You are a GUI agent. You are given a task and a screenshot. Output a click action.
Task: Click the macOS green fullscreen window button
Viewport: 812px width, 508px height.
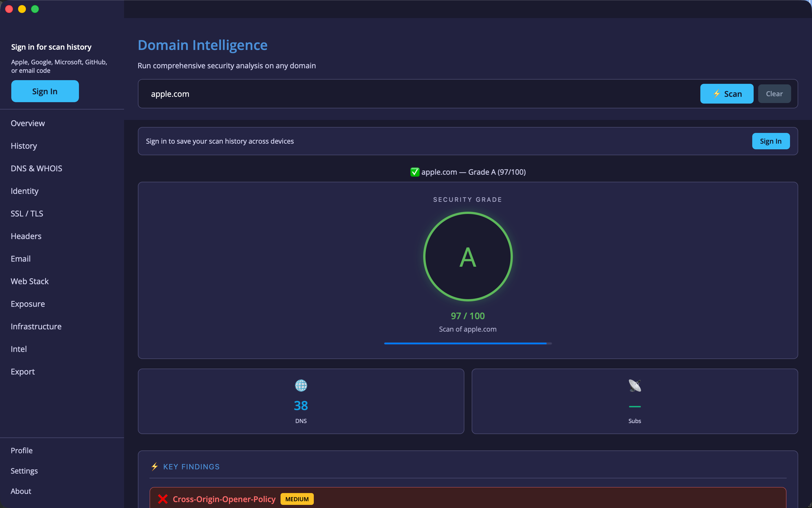35,9
